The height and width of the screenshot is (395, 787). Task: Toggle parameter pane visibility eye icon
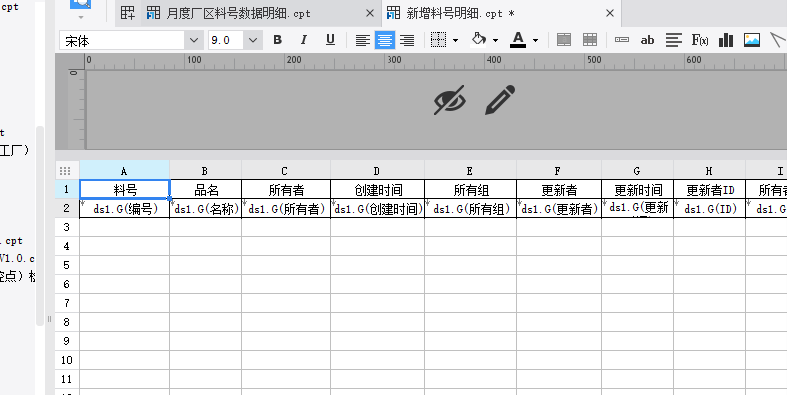coord(450,100)
